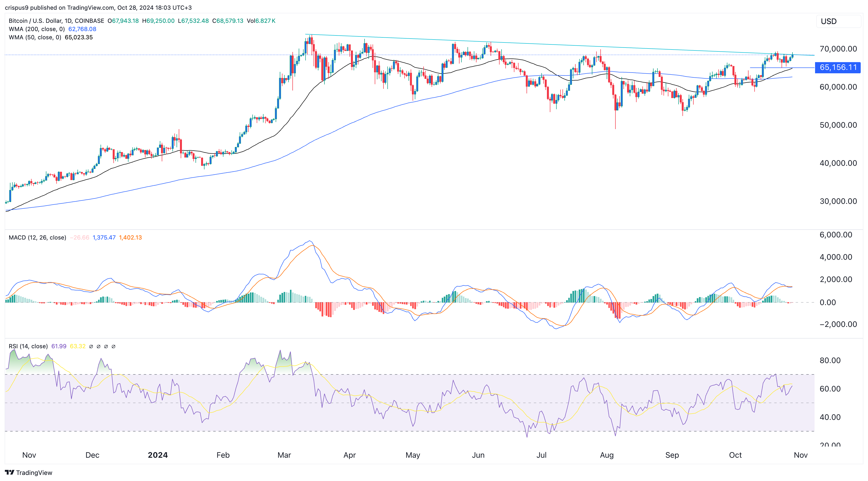
Task: Click the Bitcoin / U.S. Dollar symbol title
Action: (56, 21)
